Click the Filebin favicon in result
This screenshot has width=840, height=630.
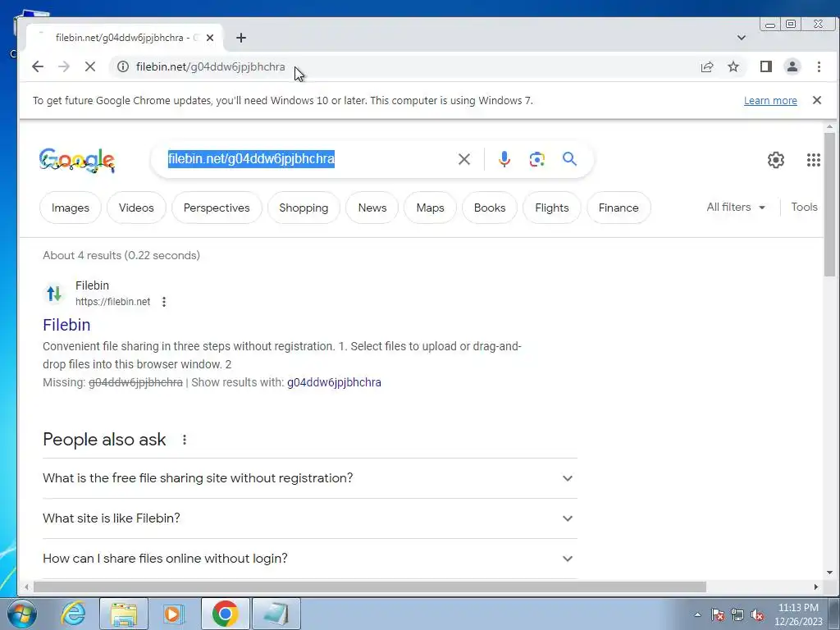tap(54, 294)
